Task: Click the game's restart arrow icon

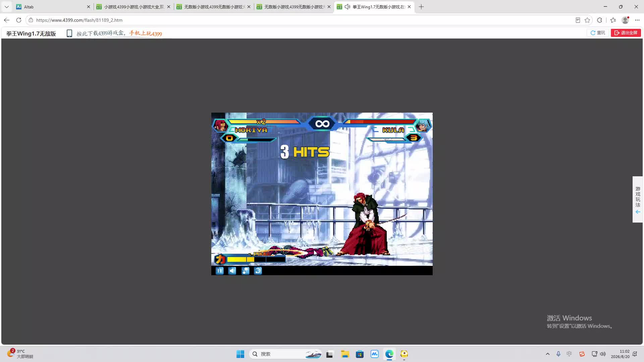Action: pos(258,271)
